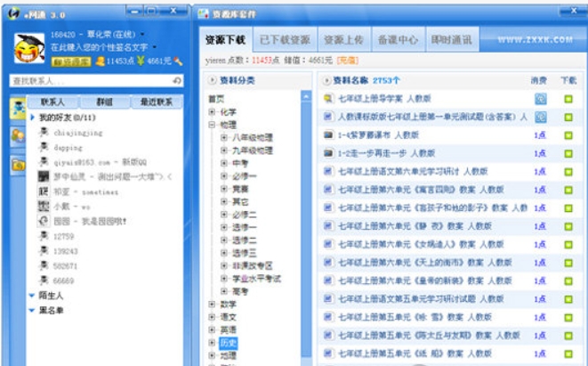Open the dropdown arrow beside the signature text
Image resolution: width=588 pixels, height=366 pixels.
click(x=155, y=47)
